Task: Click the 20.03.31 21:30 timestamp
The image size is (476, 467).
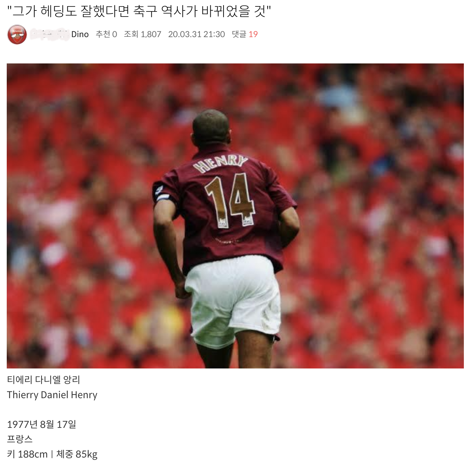Action: (197, 34)
